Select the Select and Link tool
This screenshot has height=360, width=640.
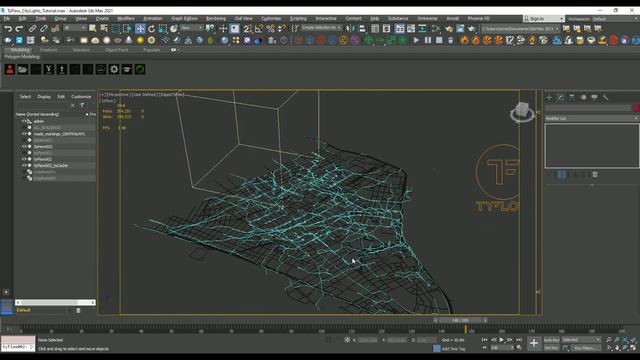(x=32, y=29)
